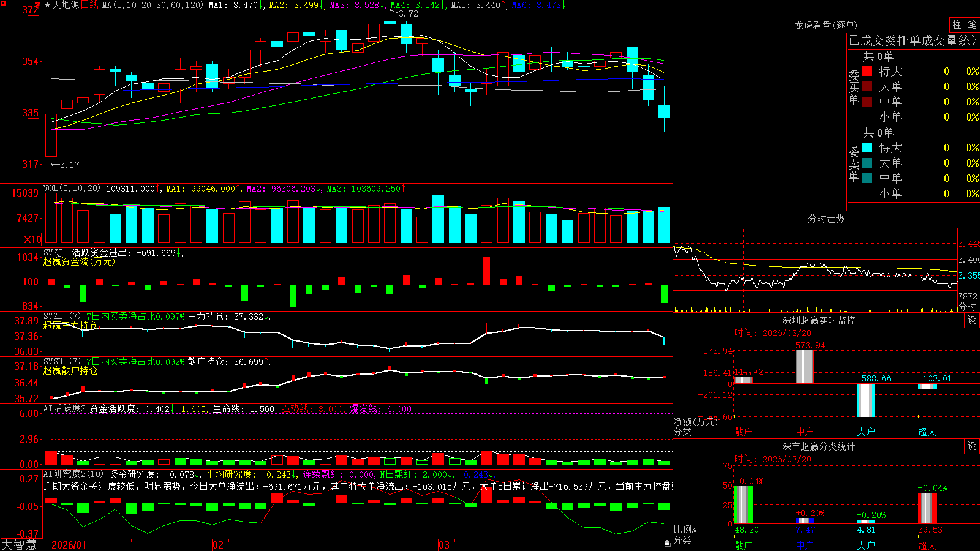Click the 天地源 stock name
Screen dimensions: 980x551
click(x=66, y=5)
